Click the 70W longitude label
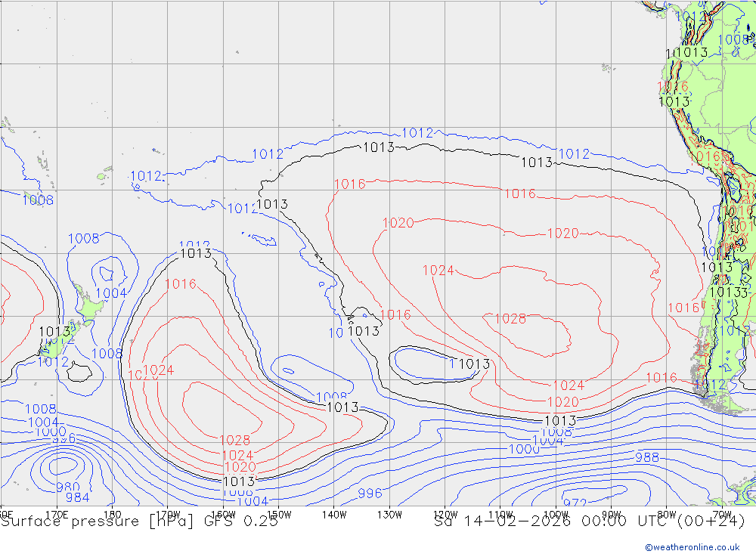This screenshot has height=554, width=756. coord(722,515)
